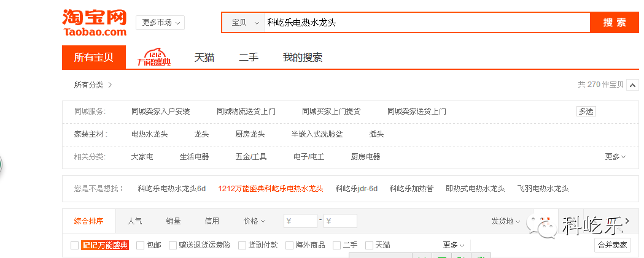The width and height of the screenshot is (644, 258).
Task: Select the 所有宝贝 tab
Action: click(x=94, y=58)
